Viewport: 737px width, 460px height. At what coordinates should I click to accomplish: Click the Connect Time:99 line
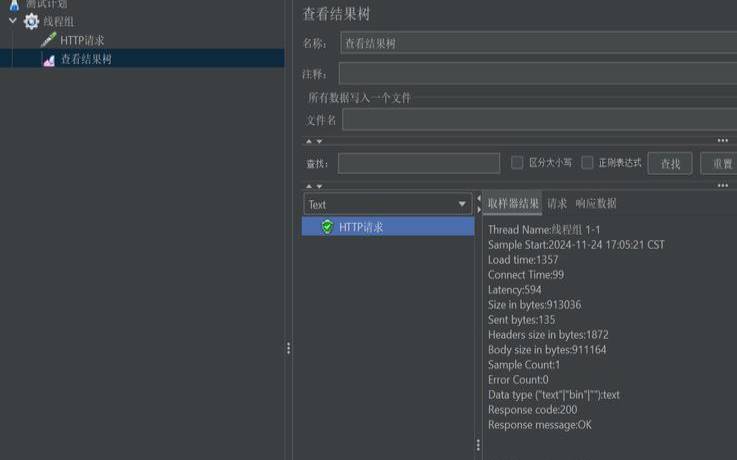pos(526,275)
